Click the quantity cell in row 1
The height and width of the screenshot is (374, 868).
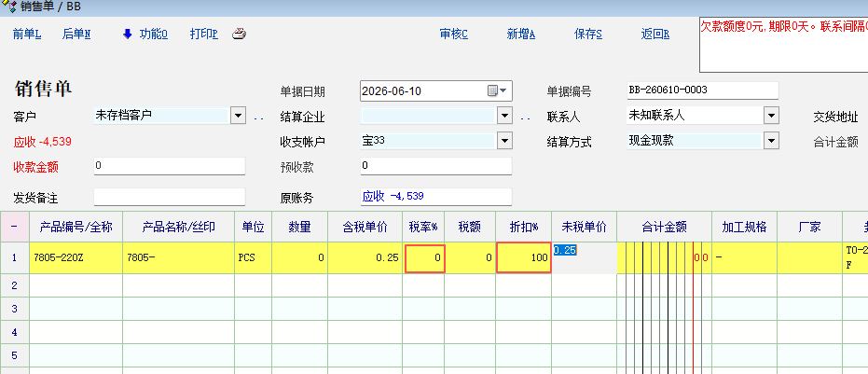coord(299,257)
